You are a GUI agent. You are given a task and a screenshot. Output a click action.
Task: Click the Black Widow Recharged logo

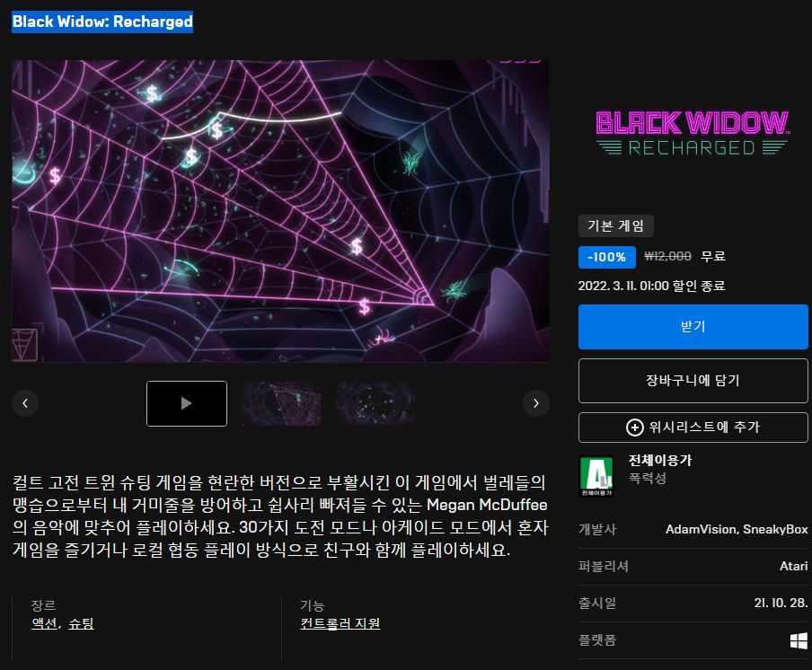(x=693, y=133)
